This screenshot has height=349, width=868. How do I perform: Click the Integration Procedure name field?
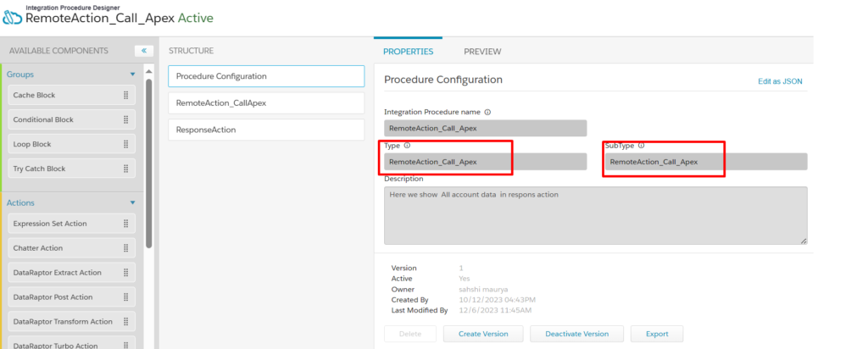point(486,128)
